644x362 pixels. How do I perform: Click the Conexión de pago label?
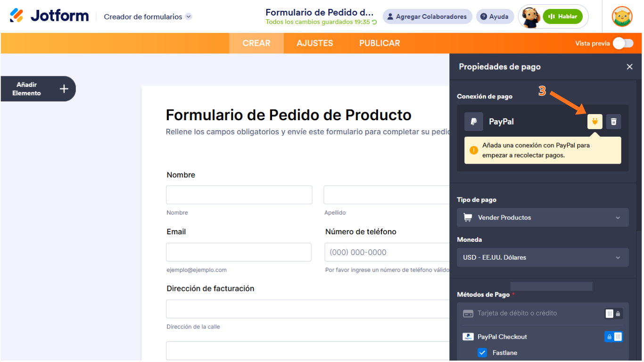click(x=485, y=96)
